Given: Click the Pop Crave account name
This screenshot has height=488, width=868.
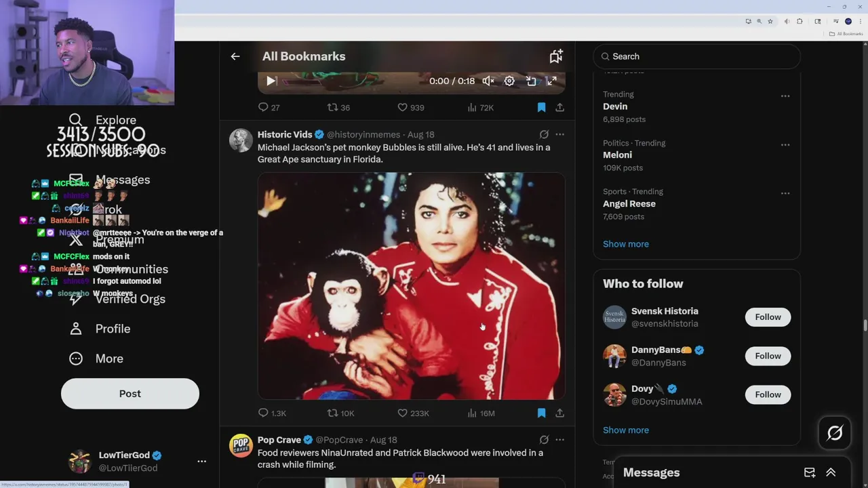Looking at the screenshot, I should [x=279, y=440].
